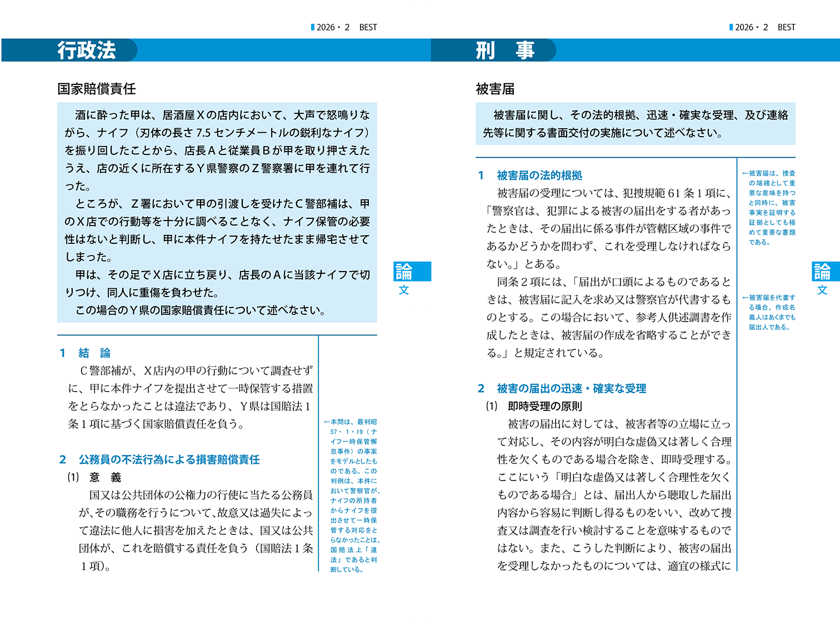Click the arrow of the 被害届は、捜査 margin note

pos(745,173)
